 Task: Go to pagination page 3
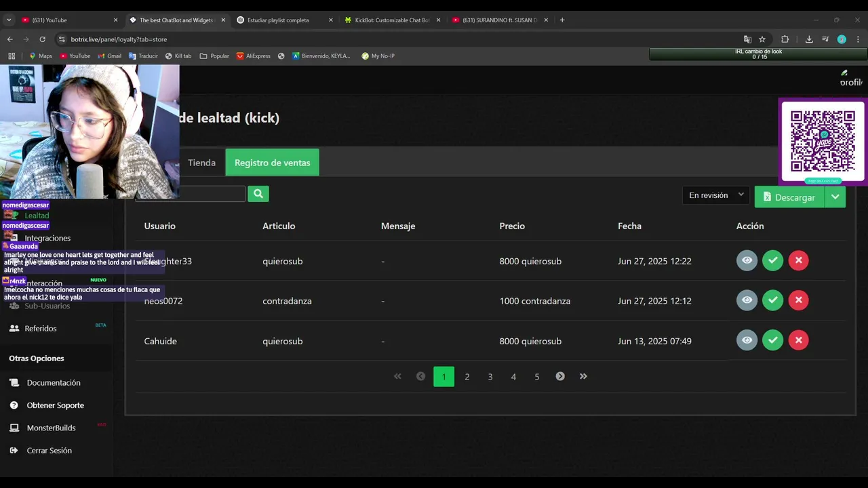click(490, 377)
